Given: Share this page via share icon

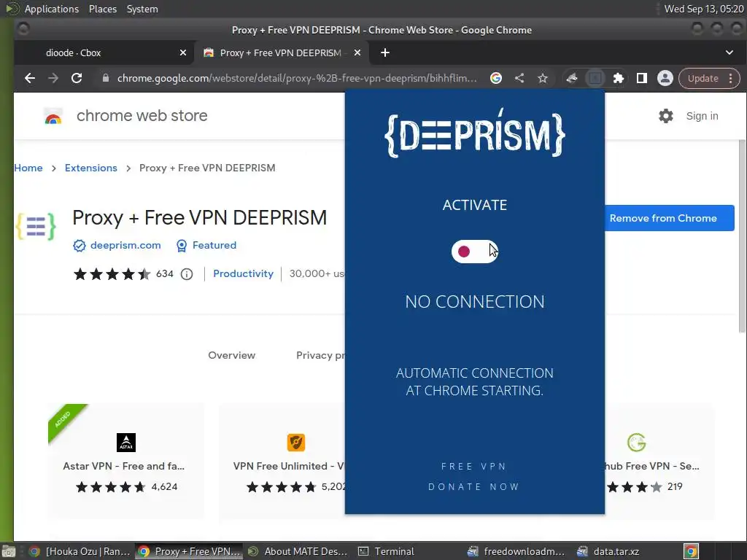Looking at the screenshot, I should [519, 78].
